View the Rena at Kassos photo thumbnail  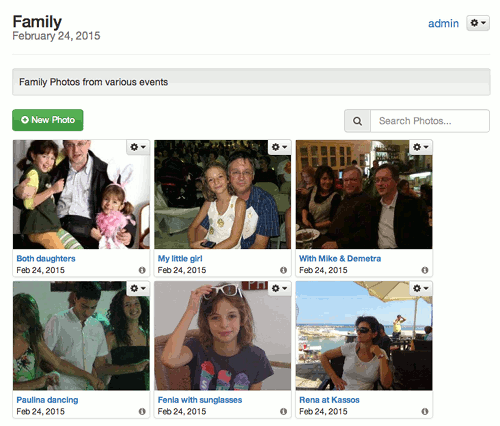click(x=364, y=336)
